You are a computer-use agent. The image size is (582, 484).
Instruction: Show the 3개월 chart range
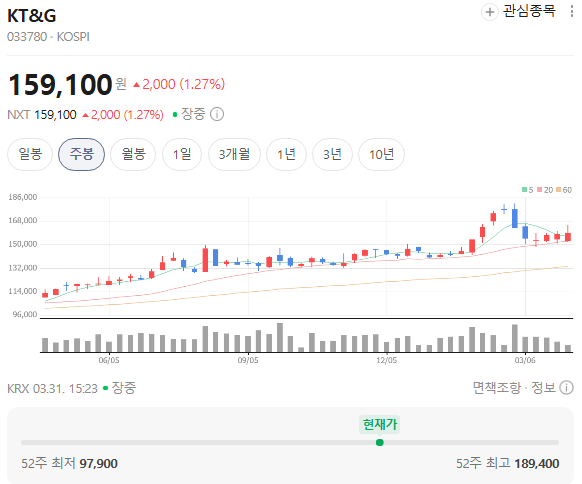click(234, 154)
